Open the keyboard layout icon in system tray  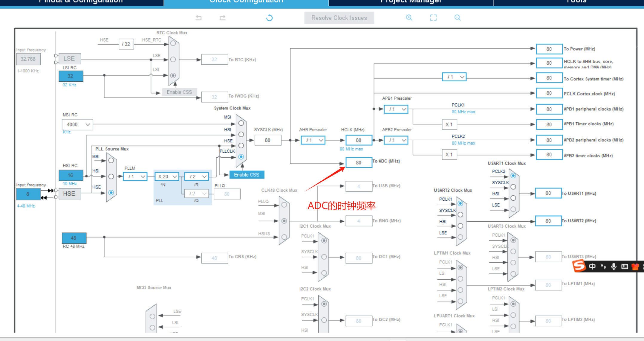pos(624,266)
